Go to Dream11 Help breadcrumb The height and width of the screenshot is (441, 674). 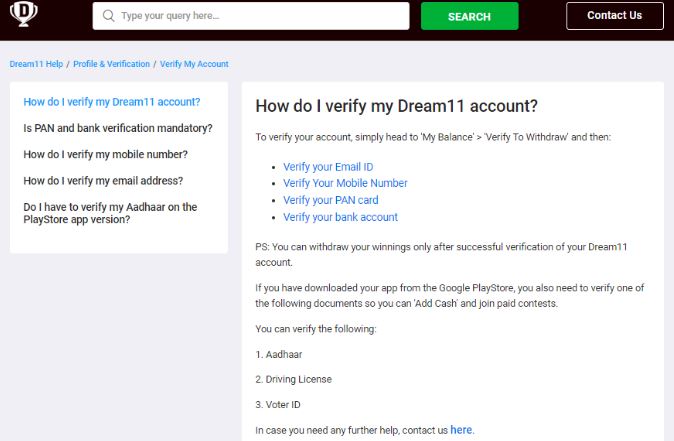(36, 64)
